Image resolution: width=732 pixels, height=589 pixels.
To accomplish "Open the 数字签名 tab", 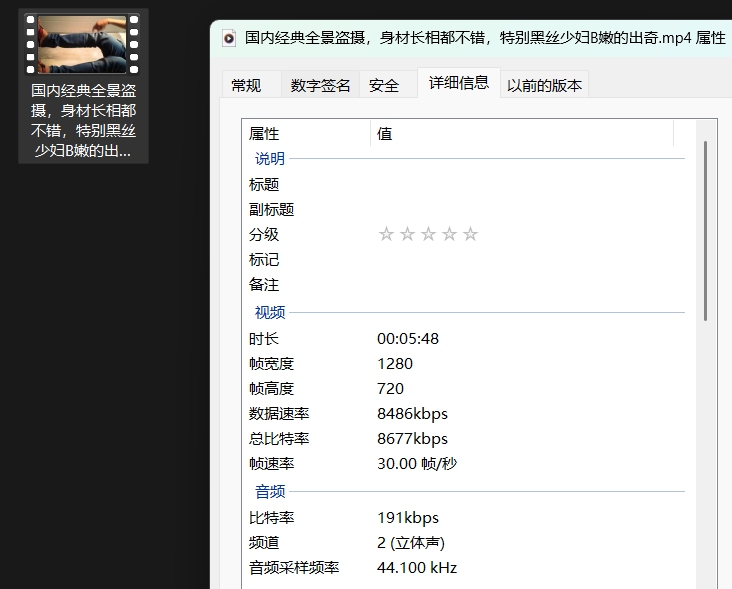I will [320, 85].
